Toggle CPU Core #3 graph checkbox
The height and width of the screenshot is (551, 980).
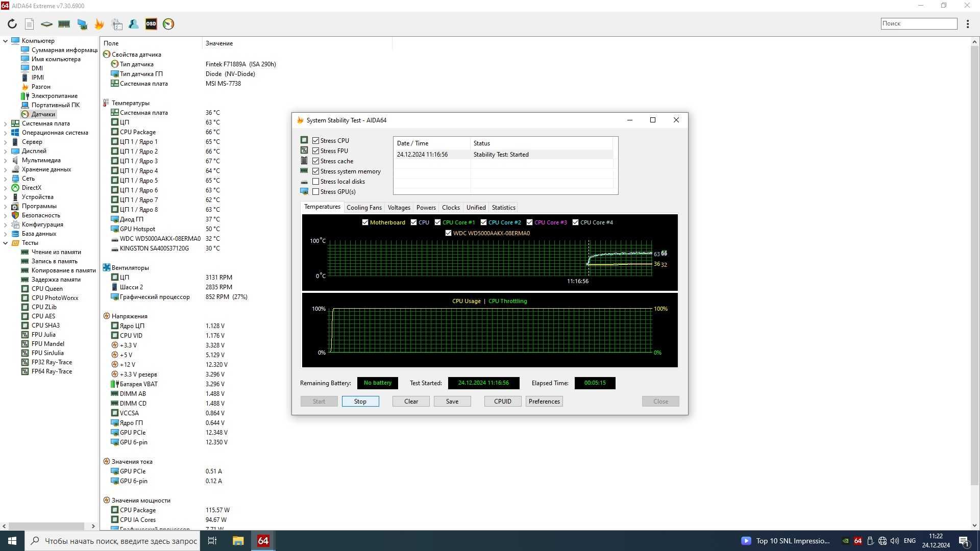[529, 222]
